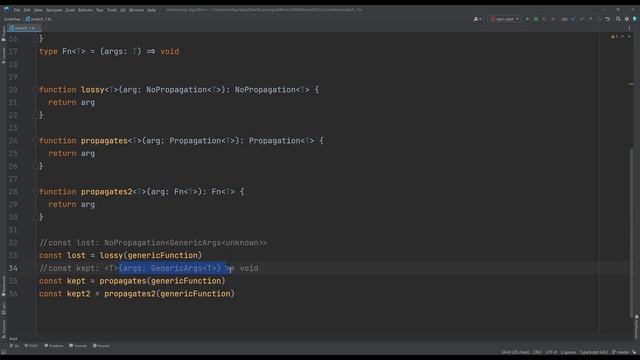
Task: Click 'propagates2' function name on line 28
Action: 107,192
